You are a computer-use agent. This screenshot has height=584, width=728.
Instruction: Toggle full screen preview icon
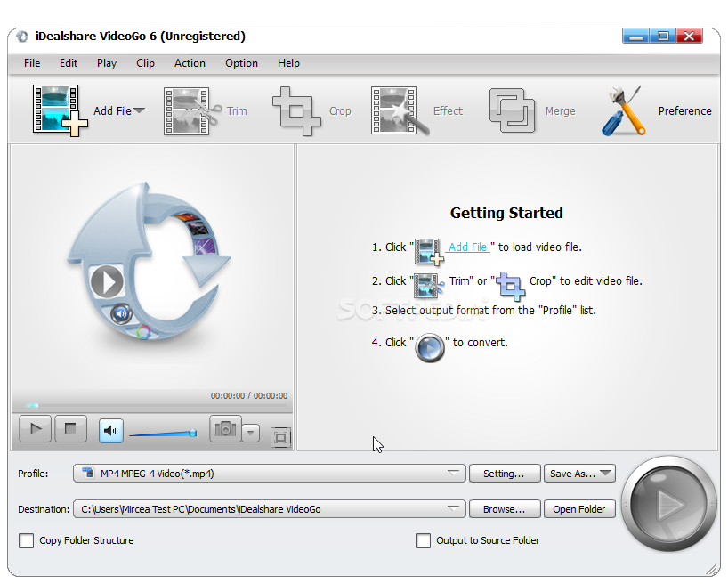[280, 437]
